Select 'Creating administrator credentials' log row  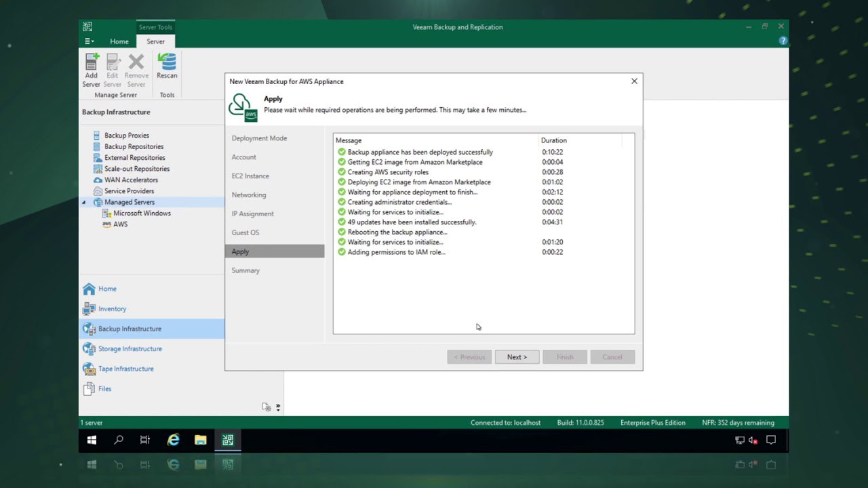(x=484, y=202)
